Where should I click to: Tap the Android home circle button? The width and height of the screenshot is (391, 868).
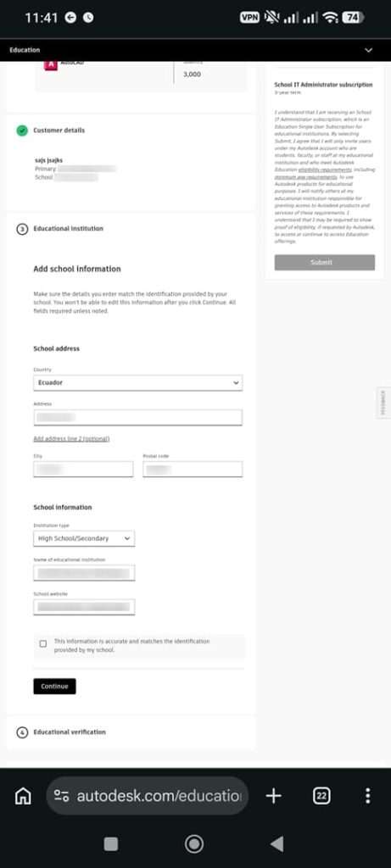[194, 843]
